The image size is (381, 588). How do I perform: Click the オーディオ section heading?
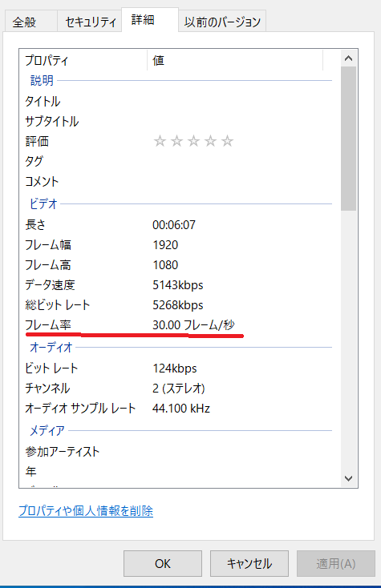click(x=51, y=347)
